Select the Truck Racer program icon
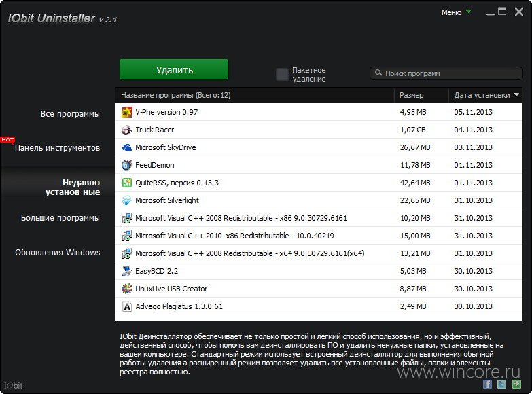The image size is (532, 394). (126, 130)
